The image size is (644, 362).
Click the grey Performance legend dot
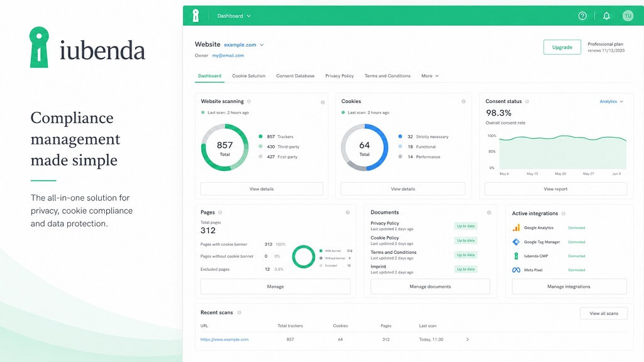coord(400,156)
